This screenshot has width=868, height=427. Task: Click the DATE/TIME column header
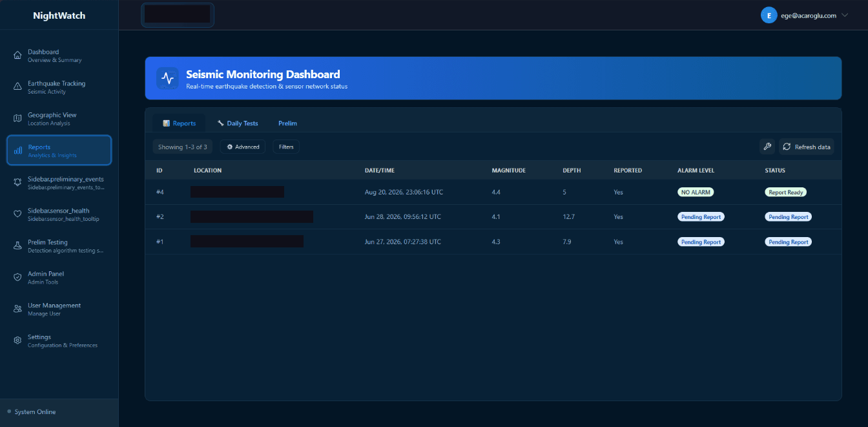pyautogui.click(x=380, y=171)
